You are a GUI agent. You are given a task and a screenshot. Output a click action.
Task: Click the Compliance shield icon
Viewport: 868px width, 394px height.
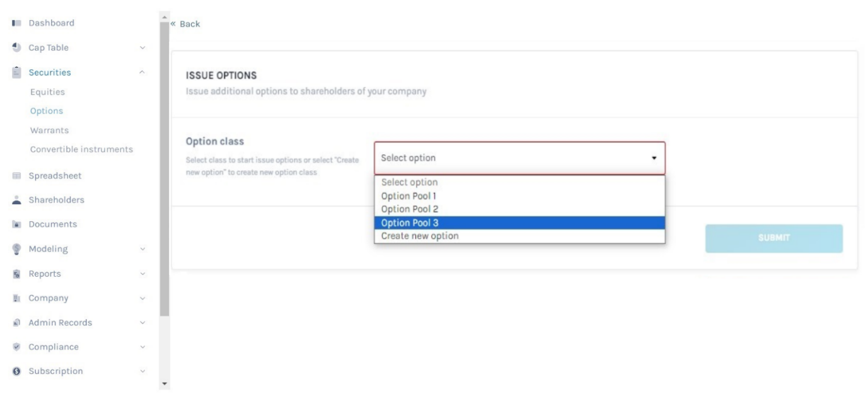pos(16,347)
